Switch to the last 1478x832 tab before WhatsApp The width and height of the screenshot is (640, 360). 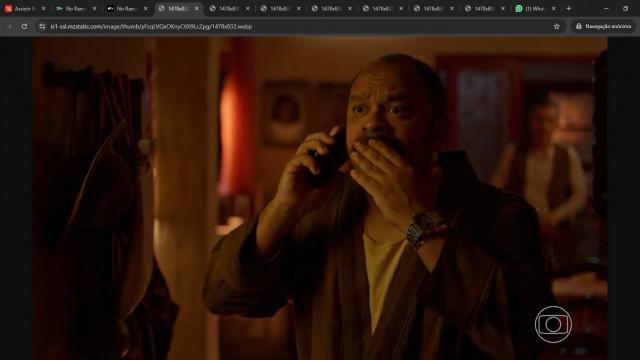480,9
